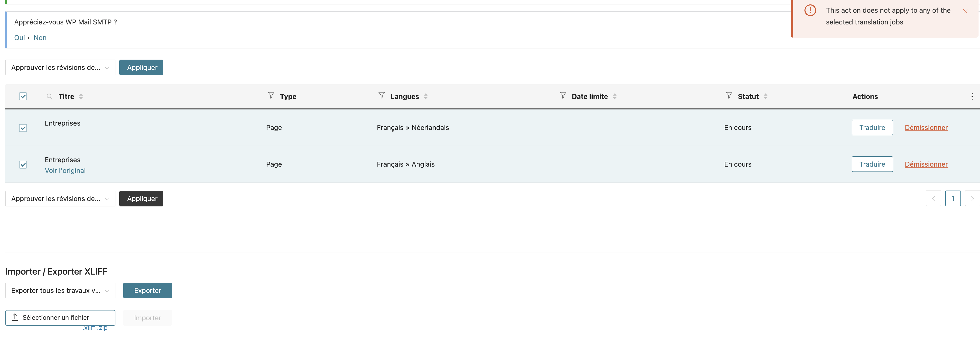This screenshot has height=363, width=980.
Task: Sort the table by Statut
Action: [765, 96]
